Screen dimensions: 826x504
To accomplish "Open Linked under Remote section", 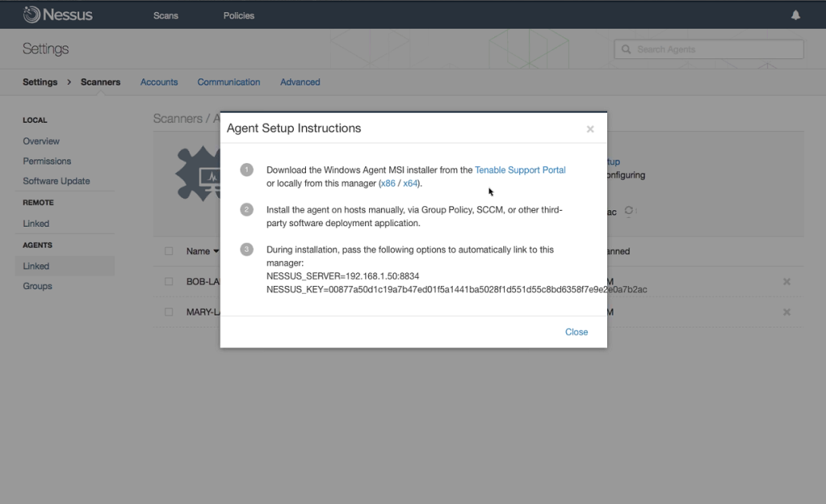I will (36, 224).
